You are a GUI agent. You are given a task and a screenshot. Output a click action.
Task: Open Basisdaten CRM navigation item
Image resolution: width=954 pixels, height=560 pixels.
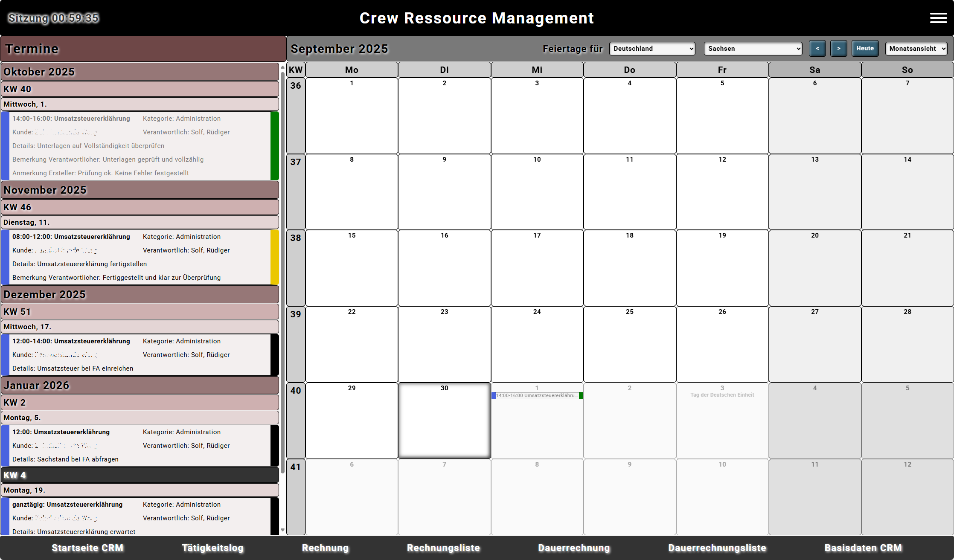[863, 548]
